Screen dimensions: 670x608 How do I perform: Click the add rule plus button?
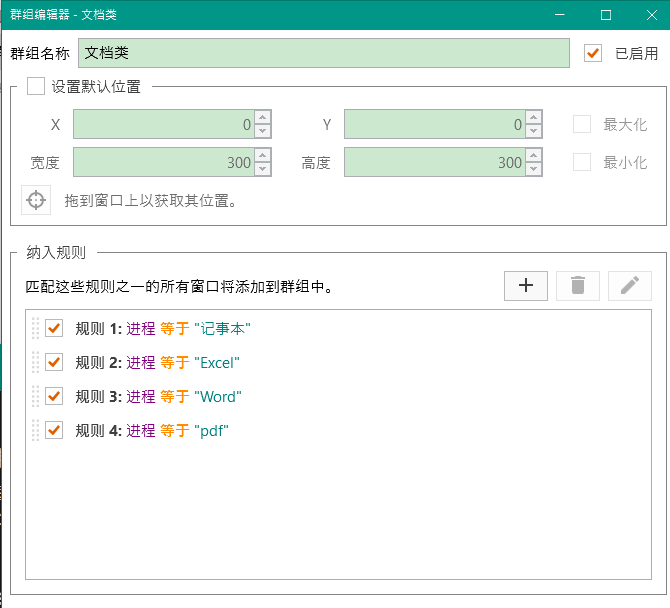pyautogui.click(x=527, y=285)
